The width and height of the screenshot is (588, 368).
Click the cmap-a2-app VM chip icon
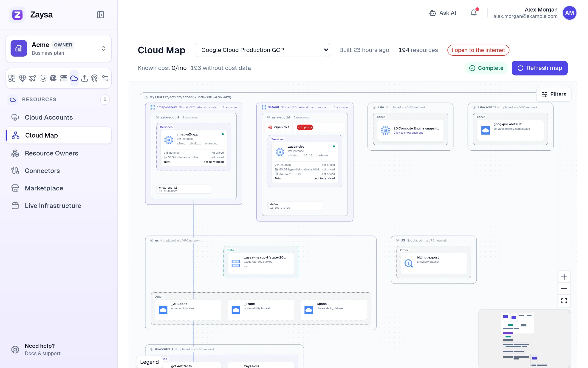tap(169, 140)
